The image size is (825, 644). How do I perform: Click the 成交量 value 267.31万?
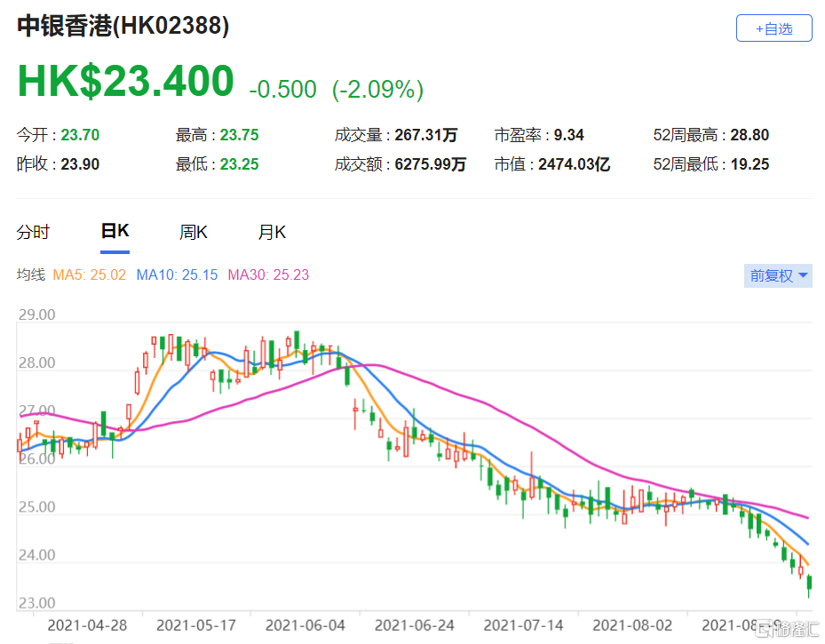coord(426,135)
